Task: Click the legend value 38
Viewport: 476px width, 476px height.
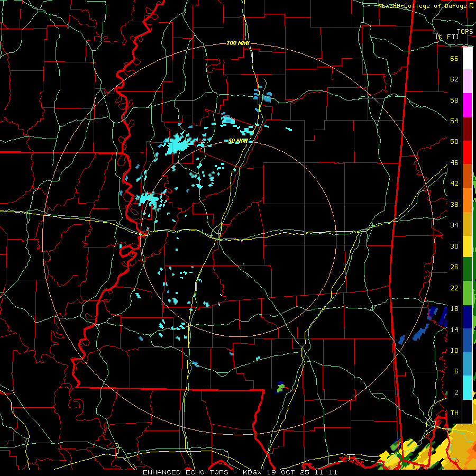Action: [x=454, y=204]
